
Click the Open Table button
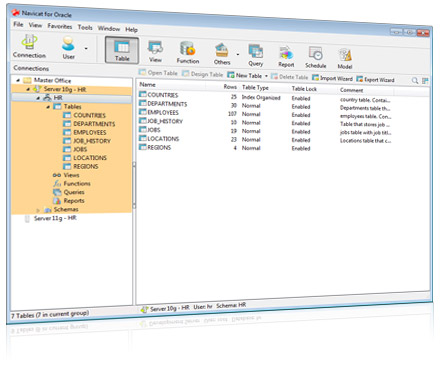[x=158, y=73]
